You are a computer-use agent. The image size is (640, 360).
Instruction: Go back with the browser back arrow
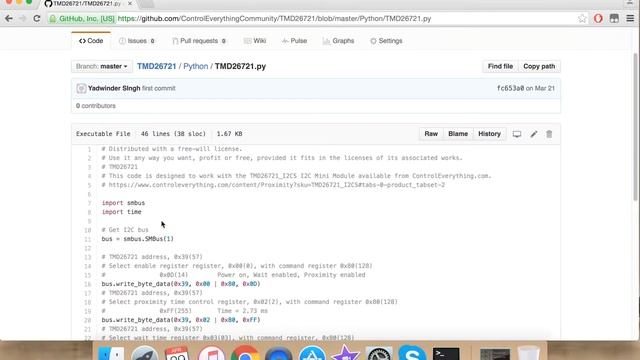(9, 18)
